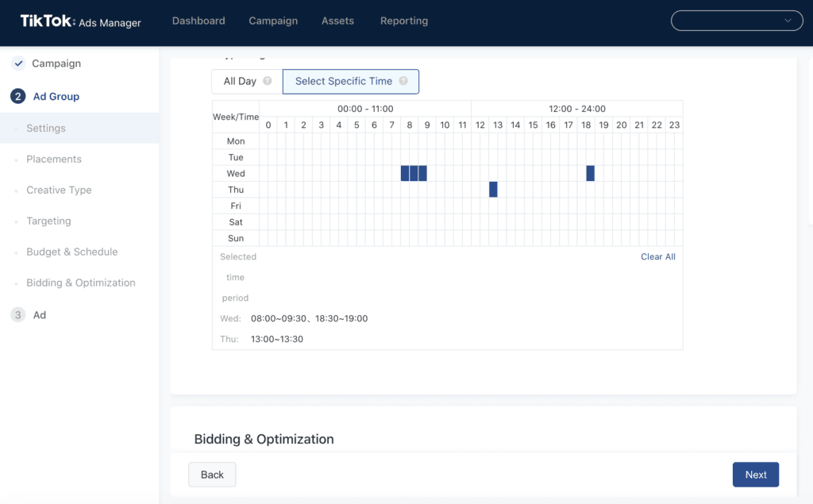
Task: Click the Campaign completed checkmark icon
Action: click(x=18, y=63)
